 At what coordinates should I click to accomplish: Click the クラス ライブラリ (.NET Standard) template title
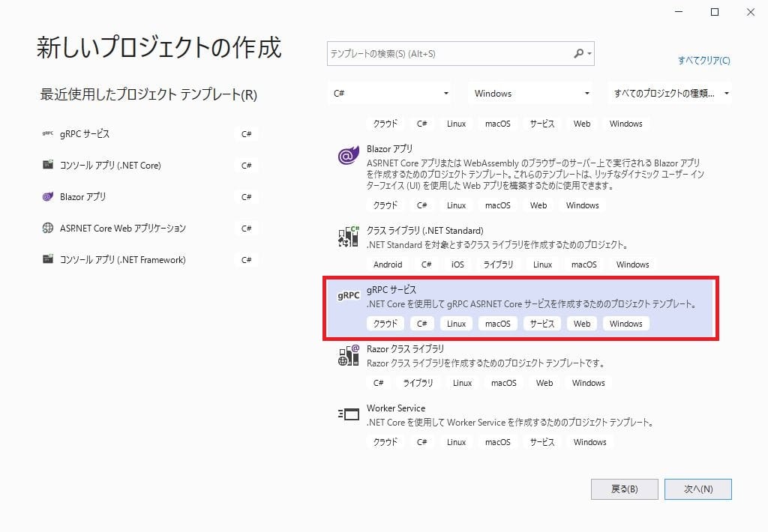pos(424,231)
